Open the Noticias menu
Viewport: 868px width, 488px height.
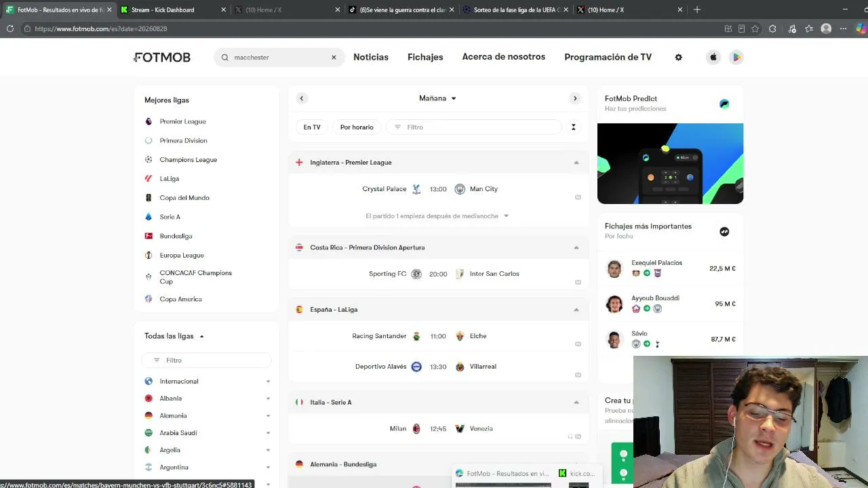[x=371, y=57]
